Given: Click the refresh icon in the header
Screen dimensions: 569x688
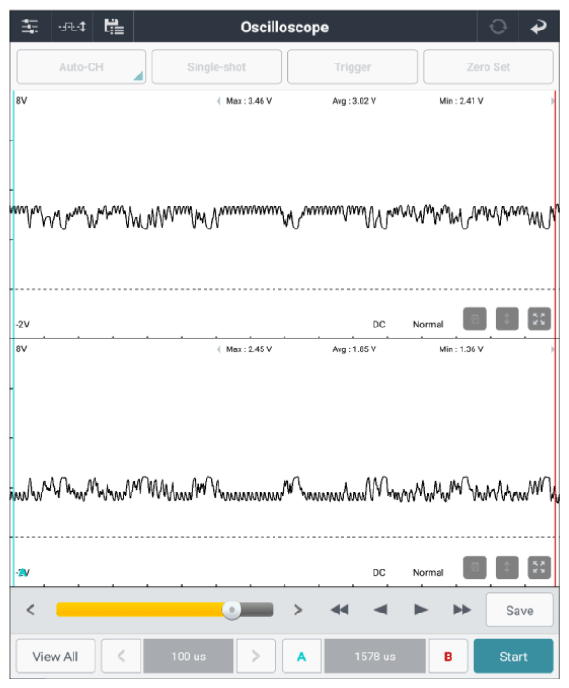Looking at the screenshot, I should [x=497, y=27].
